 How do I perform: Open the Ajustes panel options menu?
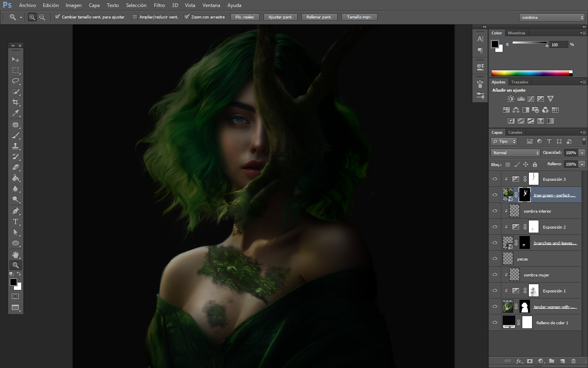(583, 82)
